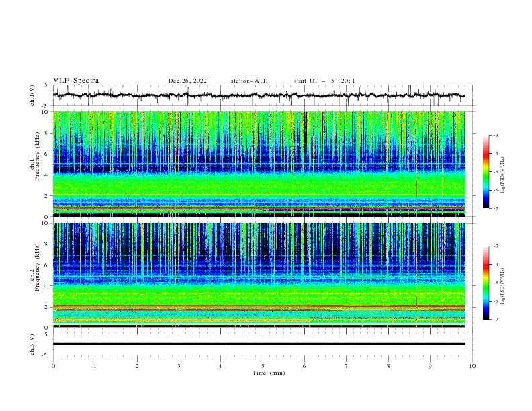Click the date 'Dec. 26, 2022'
The image size is (532, 411).
[187, 81]
